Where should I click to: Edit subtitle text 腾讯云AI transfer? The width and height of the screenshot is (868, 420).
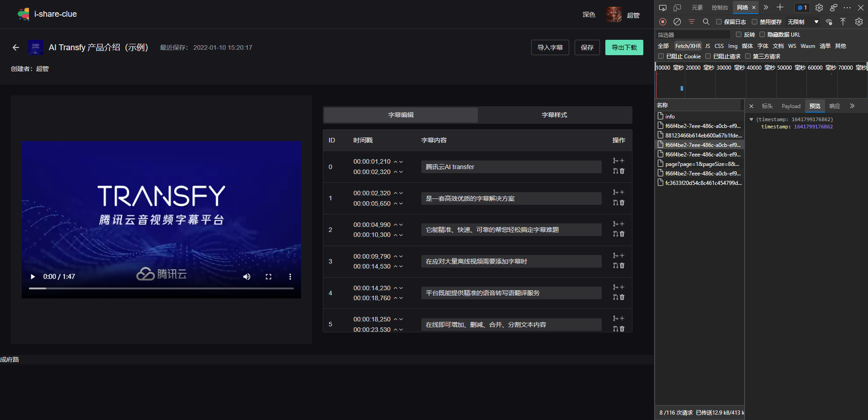click(511, 167)
